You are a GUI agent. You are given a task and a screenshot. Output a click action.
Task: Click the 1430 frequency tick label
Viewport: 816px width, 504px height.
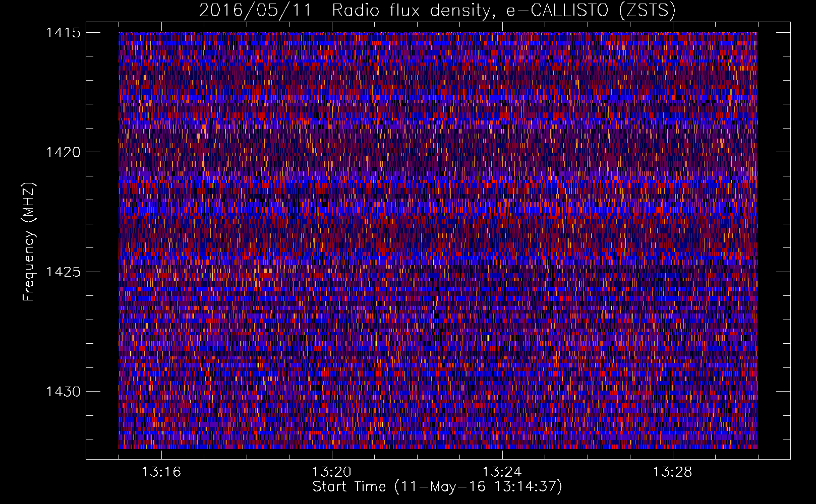coord(63,392)
